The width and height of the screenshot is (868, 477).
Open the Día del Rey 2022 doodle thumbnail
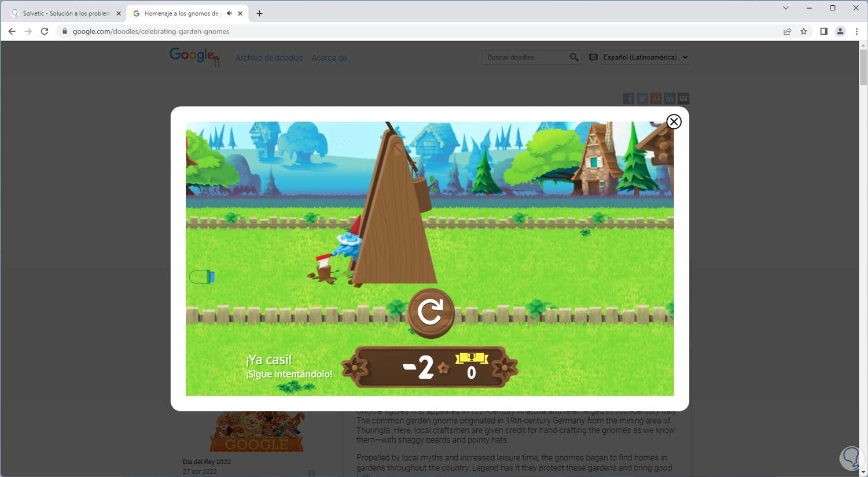257,431
